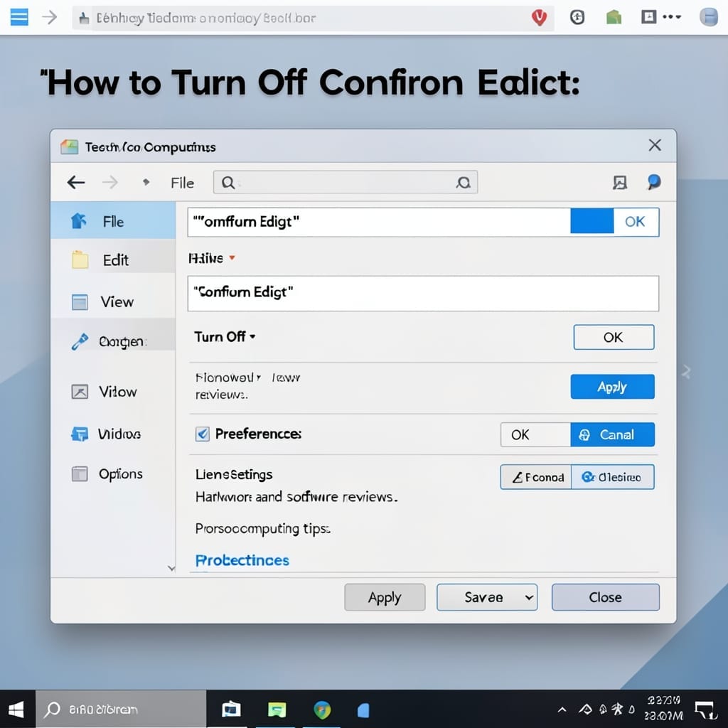This screenshot has width=728, height=728.
Task: Open the browser hamburger menu icon
Action: click(19, 18)
